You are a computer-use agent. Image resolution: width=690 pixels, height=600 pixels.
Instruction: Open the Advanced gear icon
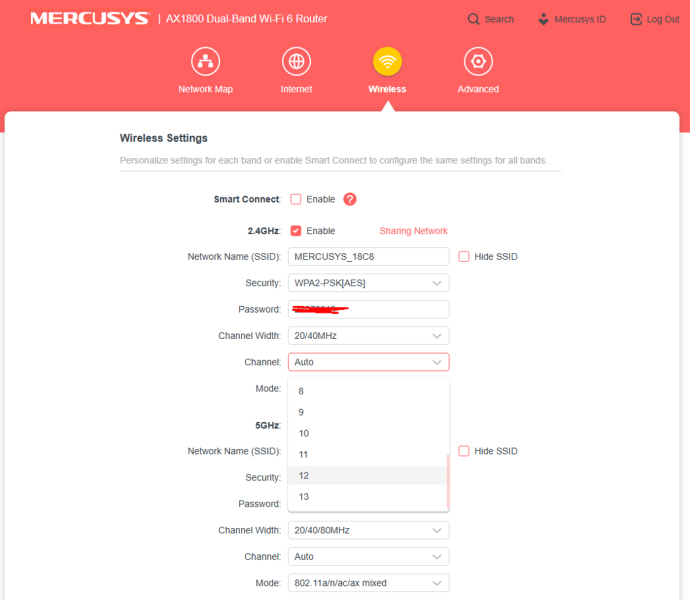(478, 62)
